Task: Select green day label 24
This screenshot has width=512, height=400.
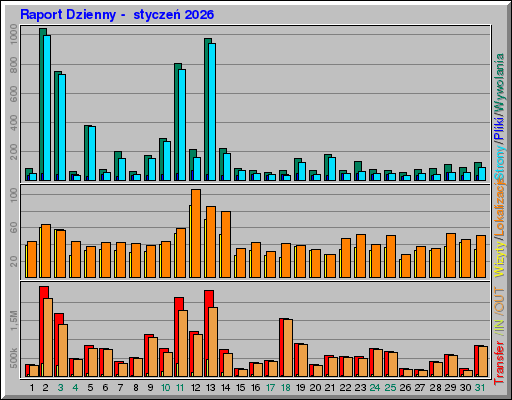Action: tap(375, 388)
